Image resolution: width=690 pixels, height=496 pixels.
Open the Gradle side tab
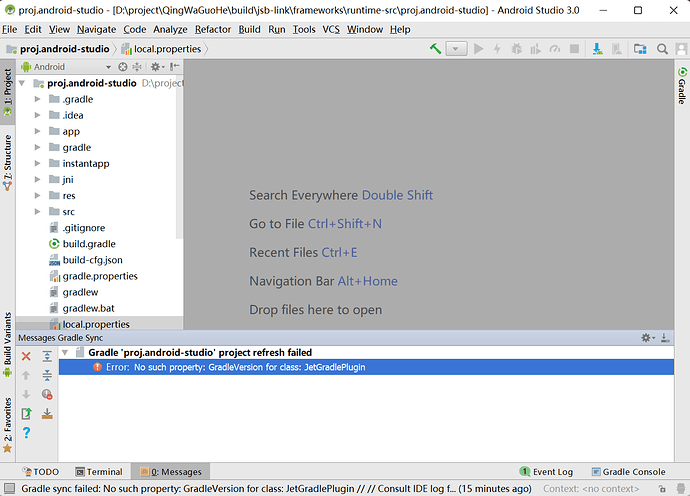(682, 86)
